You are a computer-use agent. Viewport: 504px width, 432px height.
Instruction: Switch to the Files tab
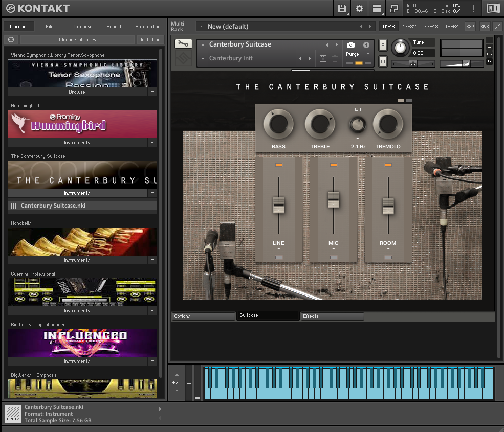click(x=51, y=27)
